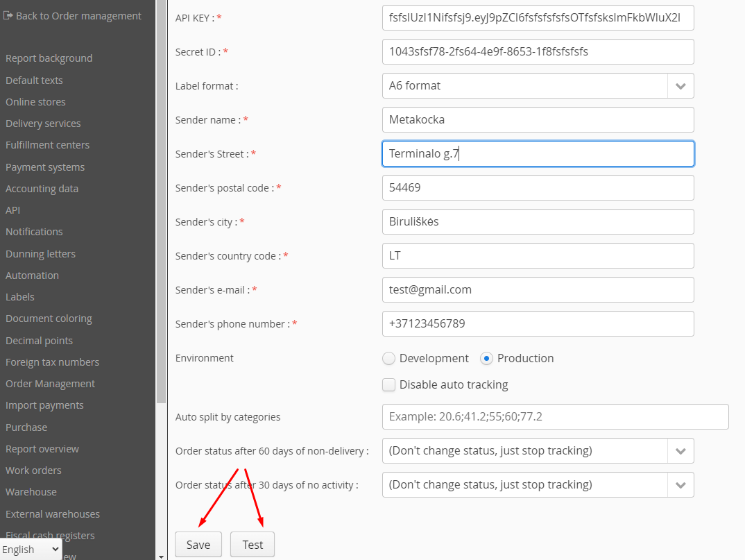Open the English language selector
Viewport: 745px width, 560px height.
click(x=31, y=549)
